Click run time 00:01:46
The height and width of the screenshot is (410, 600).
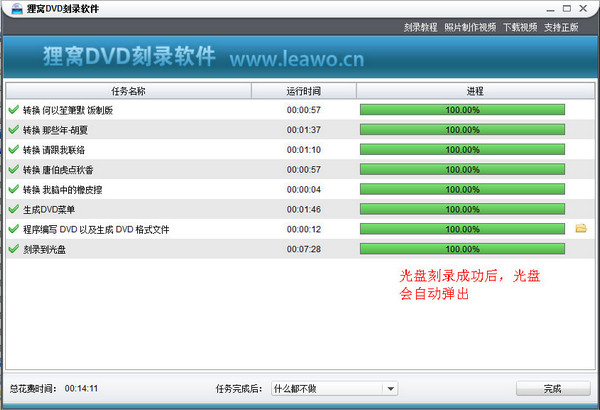point(304,209)
